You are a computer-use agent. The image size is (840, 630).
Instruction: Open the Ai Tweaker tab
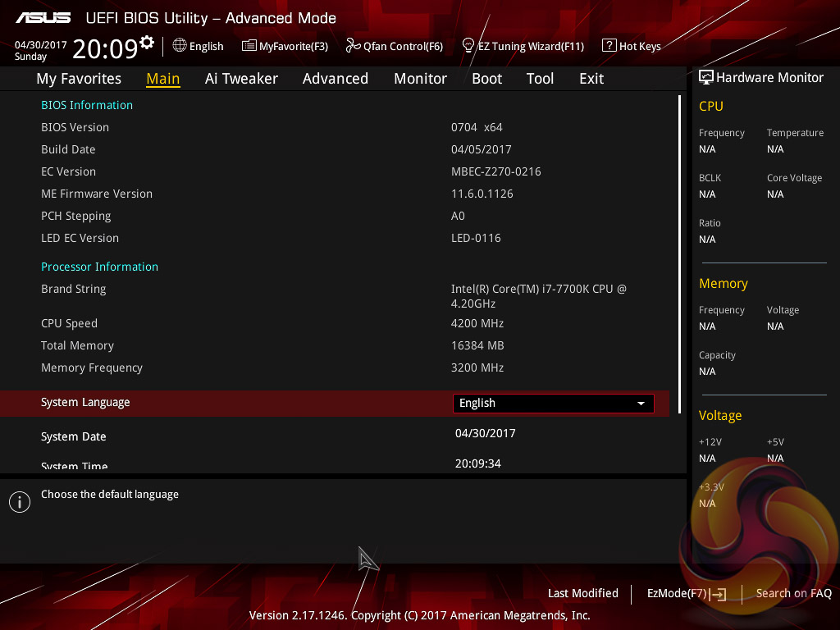pyautogui.click(x=241, y=79)
